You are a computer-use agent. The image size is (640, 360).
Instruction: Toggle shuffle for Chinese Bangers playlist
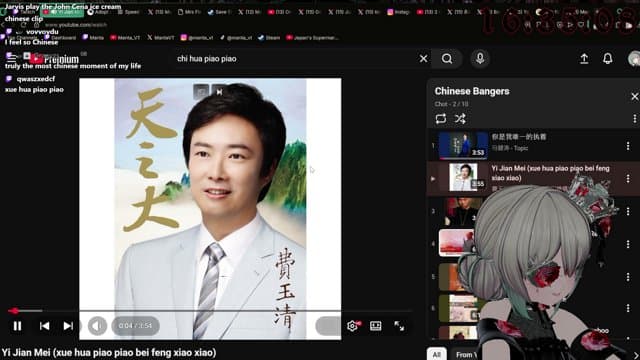[x=460, y=119]
